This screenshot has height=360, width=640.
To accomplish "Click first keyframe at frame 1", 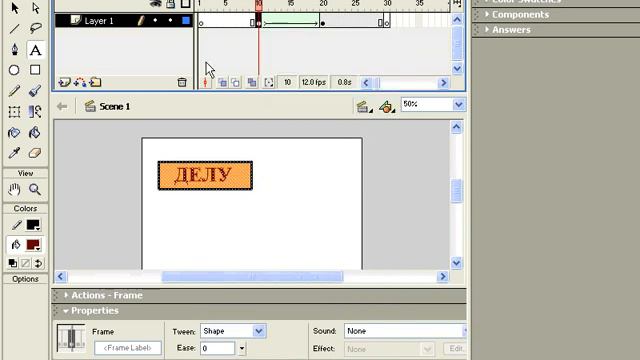I will click(201, 24).
